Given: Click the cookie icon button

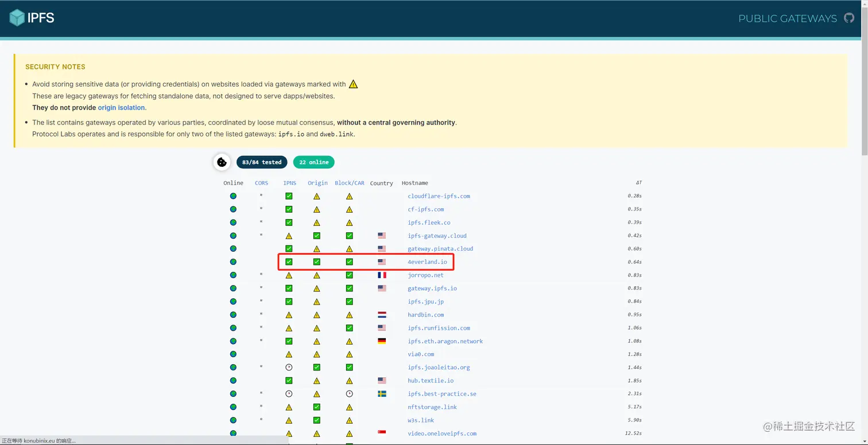Looking at the screenshot, I should tap(222, 162).
